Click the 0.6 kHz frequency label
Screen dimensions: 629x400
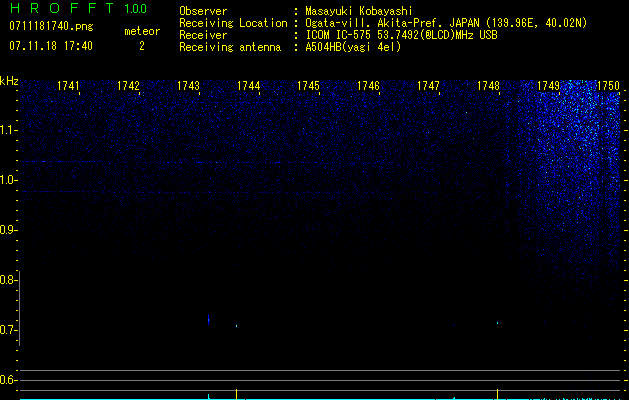7,380
